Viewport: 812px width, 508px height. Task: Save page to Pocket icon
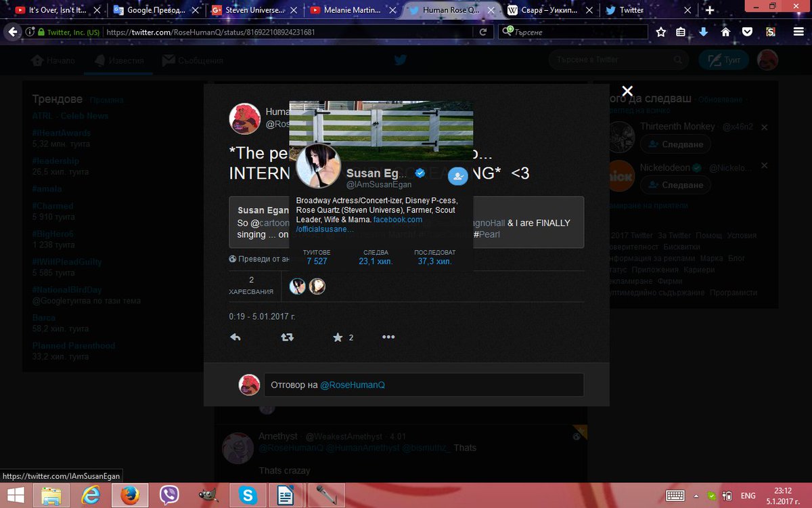pos(747,32)
